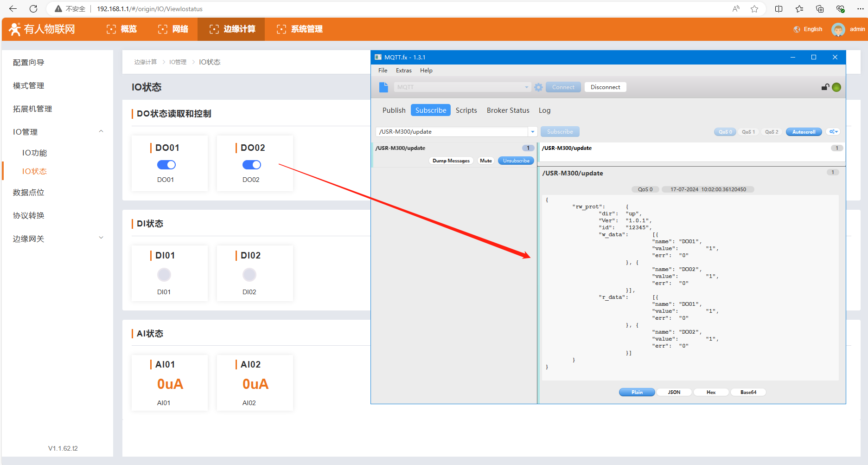Select QoS 1 option
The width and height of the screenshot is (868, 465).
tap(748, 132)
